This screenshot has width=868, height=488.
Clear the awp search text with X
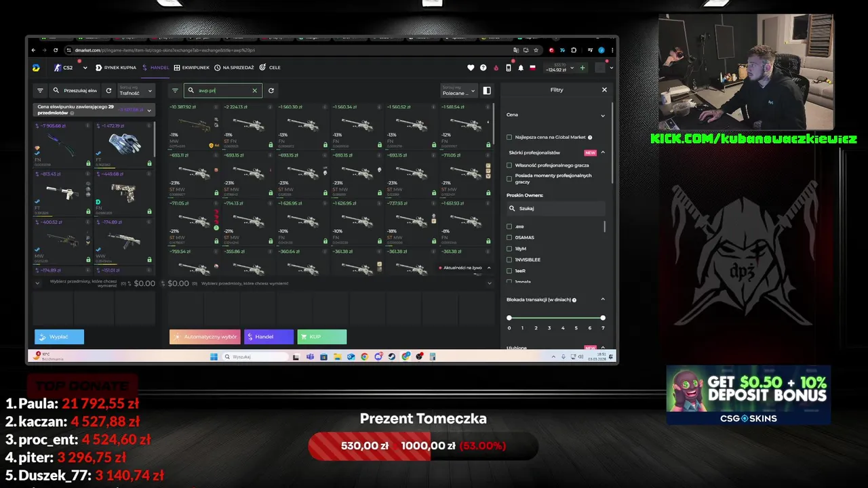pyautogui.click(x=255, y=90)
